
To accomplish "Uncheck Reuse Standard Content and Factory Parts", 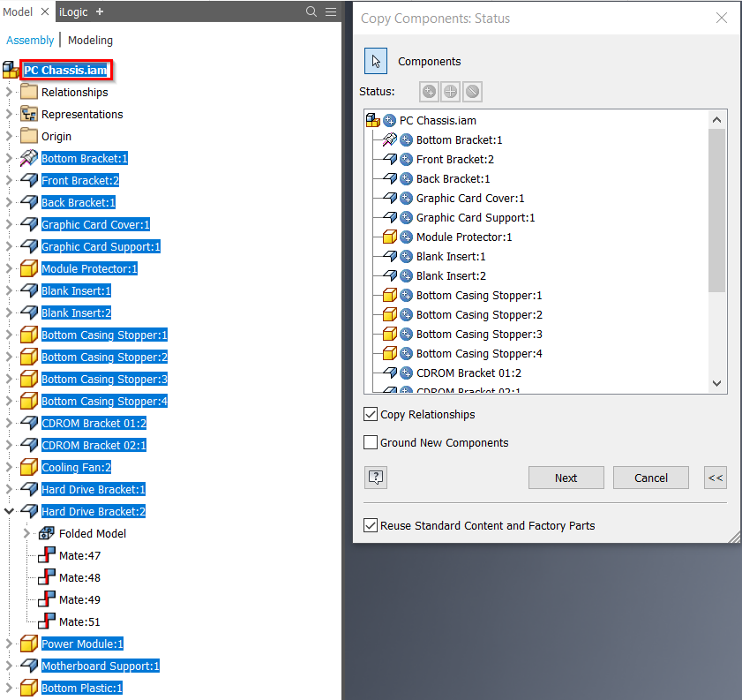I will [370, 524].
